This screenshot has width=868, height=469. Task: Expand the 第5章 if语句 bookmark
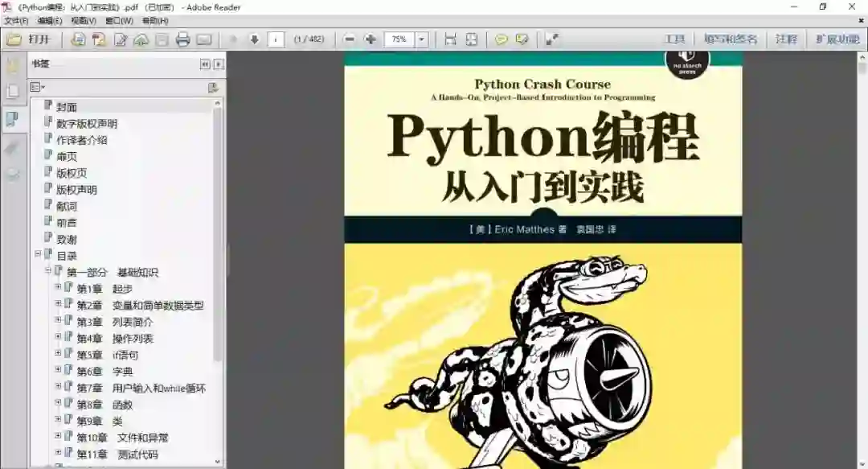coord(58,353)
